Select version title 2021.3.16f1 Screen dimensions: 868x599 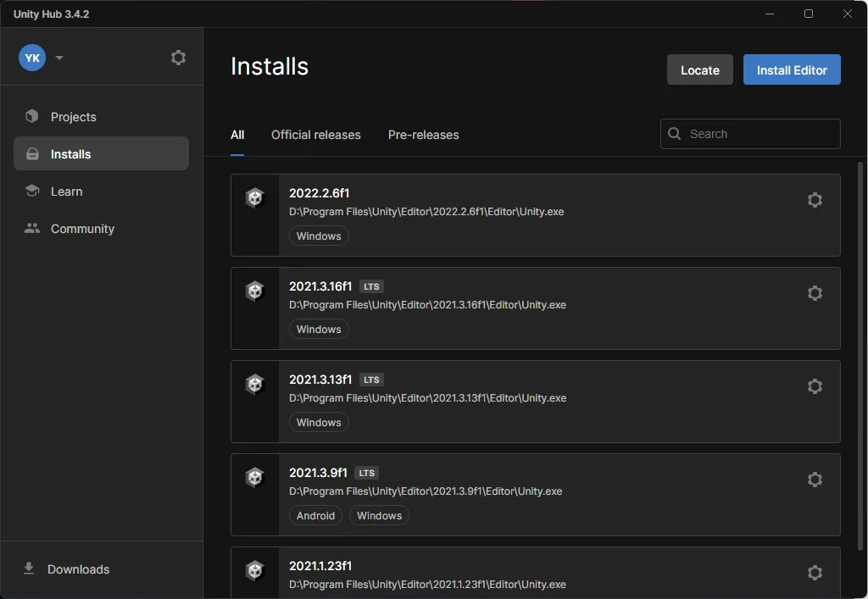click(x=320, y=286)
